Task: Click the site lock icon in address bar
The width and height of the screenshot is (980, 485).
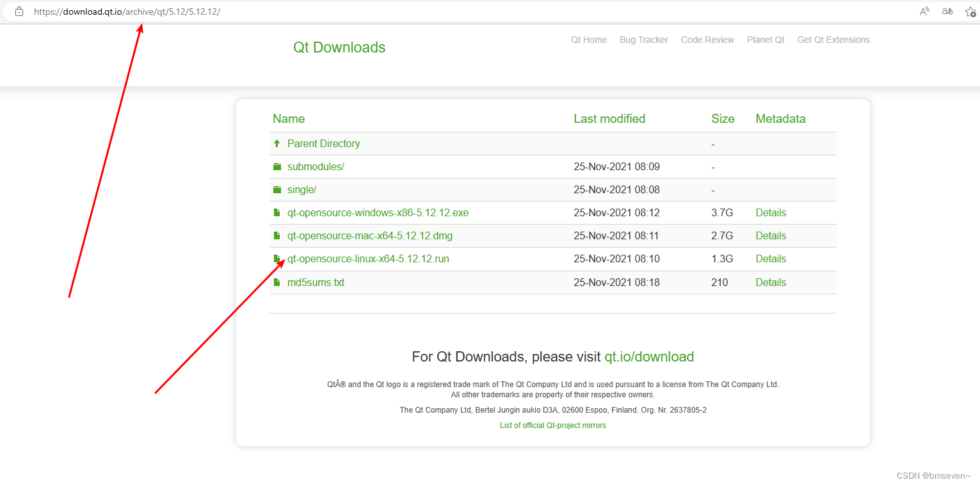Action: click(x=19, y=12)
